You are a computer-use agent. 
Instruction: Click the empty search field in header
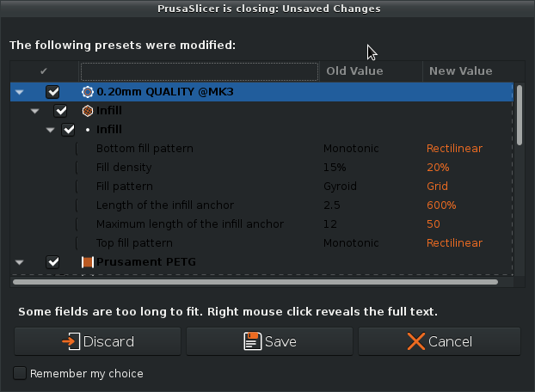pos(200,71)
